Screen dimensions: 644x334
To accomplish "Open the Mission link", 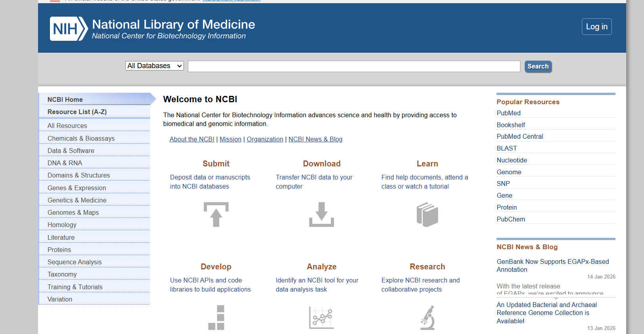I will (x=230, y=139).
